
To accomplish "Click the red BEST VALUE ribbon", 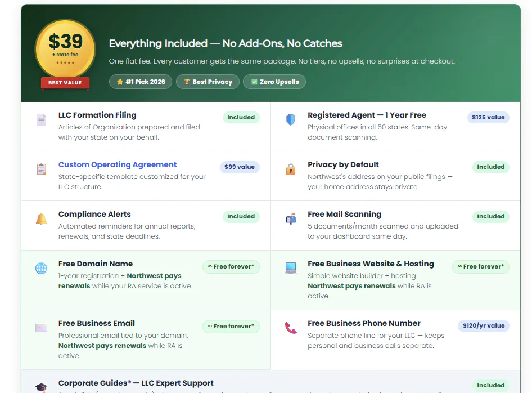I will coord(65,83).
